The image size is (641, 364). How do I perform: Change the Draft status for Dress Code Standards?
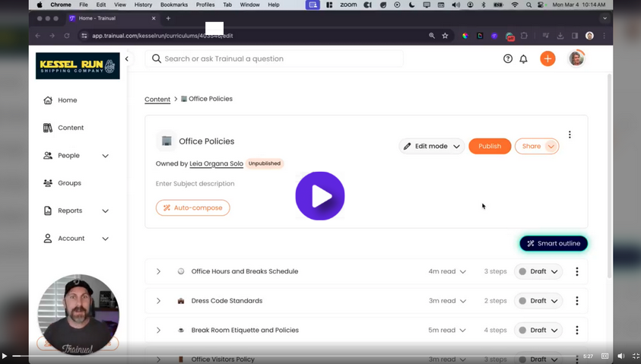(x=538, y=301)
